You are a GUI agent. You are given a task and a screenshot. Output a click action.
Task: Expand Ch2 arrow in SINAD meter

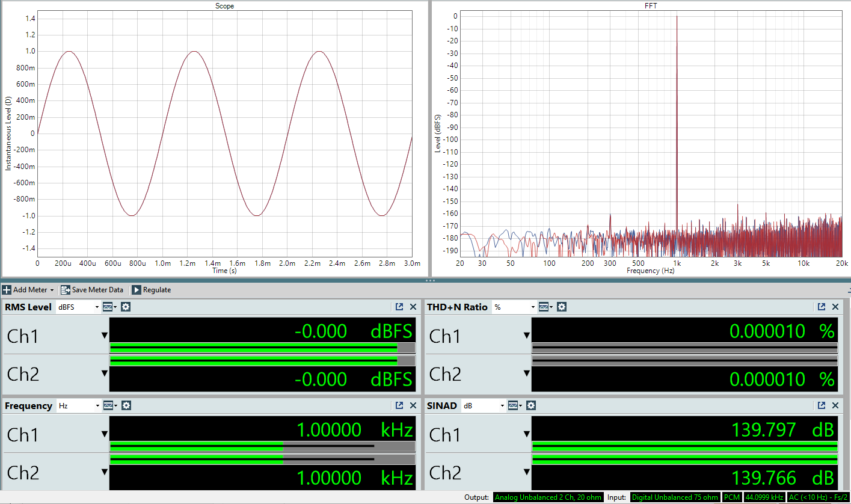pos(527,472)
